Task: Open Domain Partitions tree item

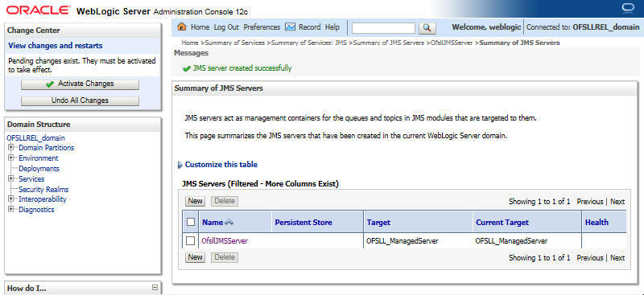Action: [47, 148]
